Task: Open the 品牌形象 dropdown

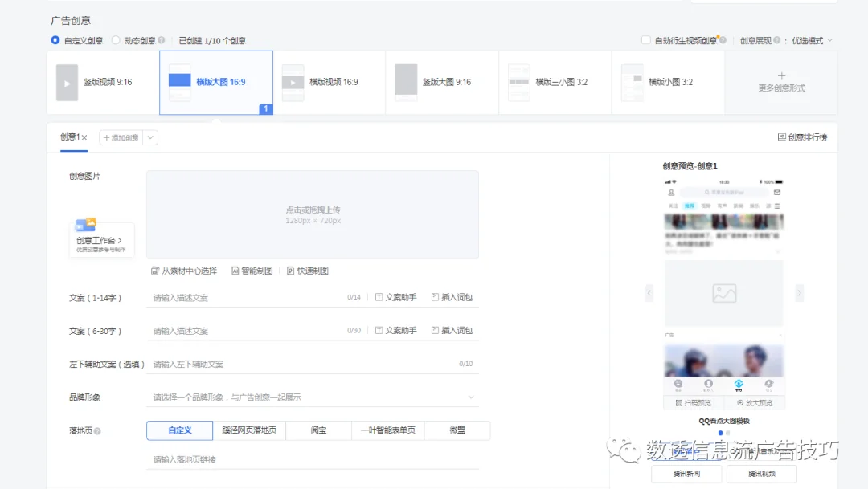Action: click(312, 397)
